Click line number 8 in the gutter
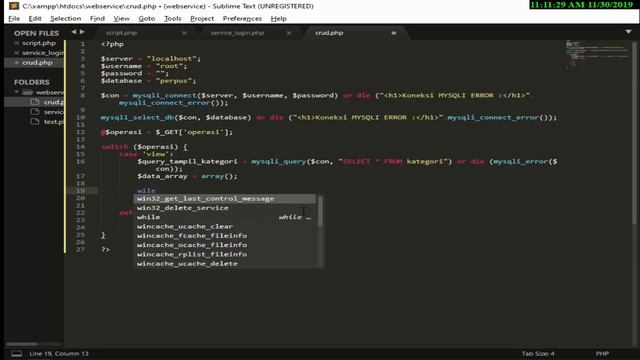The height and width of the screenshot is (360, 640). [82, 95]
